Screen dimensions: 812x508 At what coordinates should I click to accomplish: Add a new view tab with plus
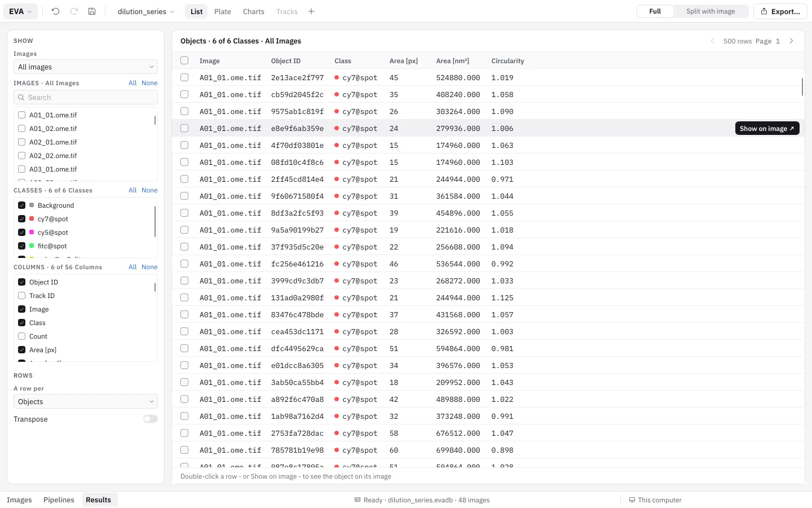311,11
